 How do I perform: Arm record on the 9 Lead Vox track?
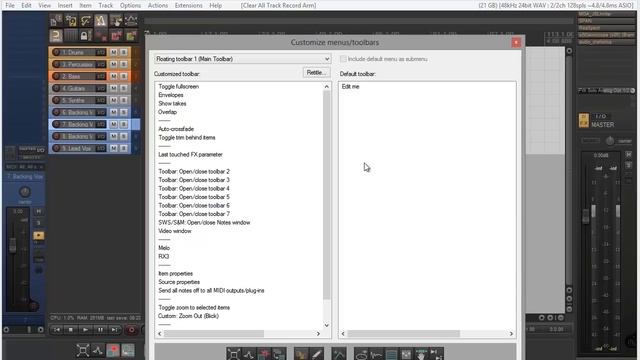tap(56, 148)
